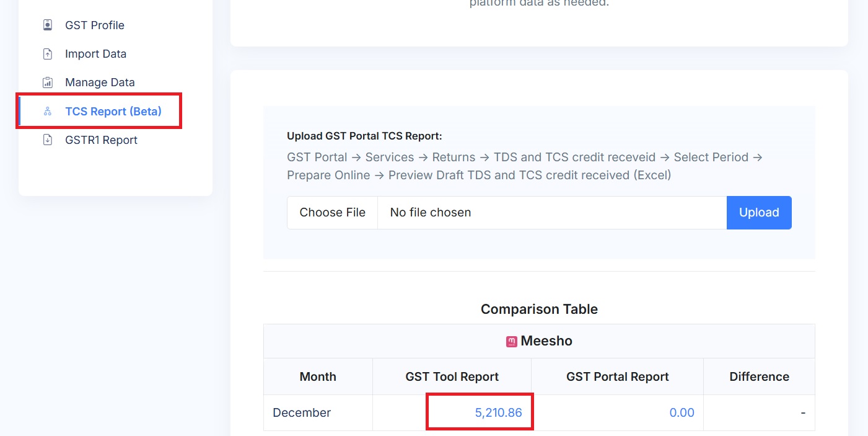Click the GST Tool Report column header

pos(452,376)
